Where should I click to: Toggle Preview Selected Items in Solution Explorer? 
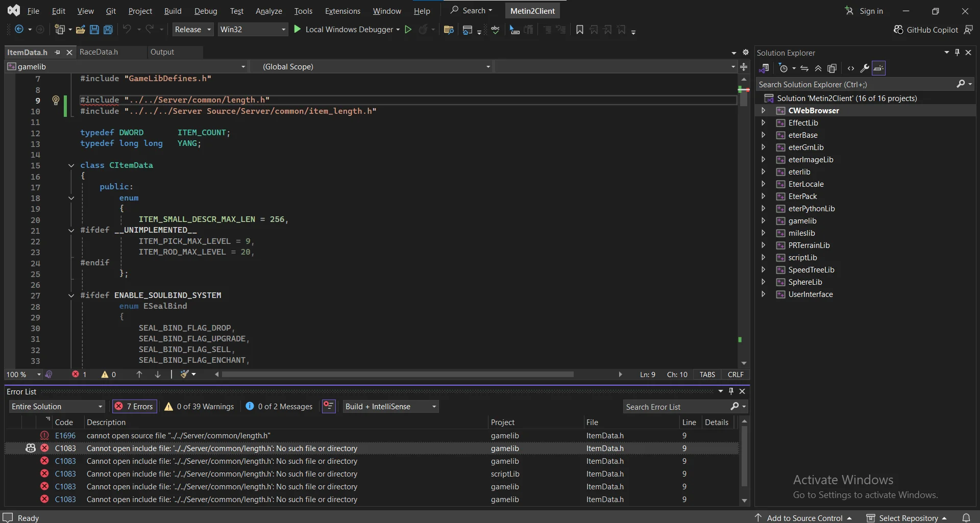pos(878,68)
